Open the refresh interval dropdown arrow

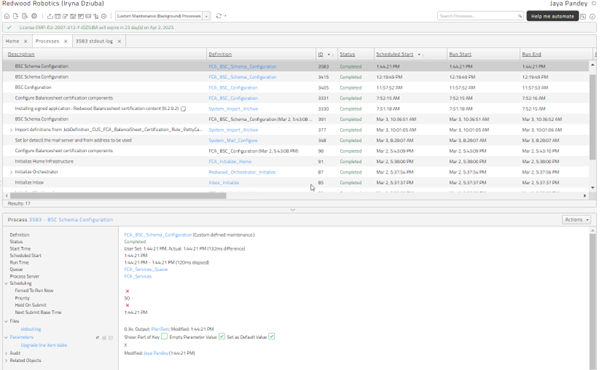click(x=225, y=16)
